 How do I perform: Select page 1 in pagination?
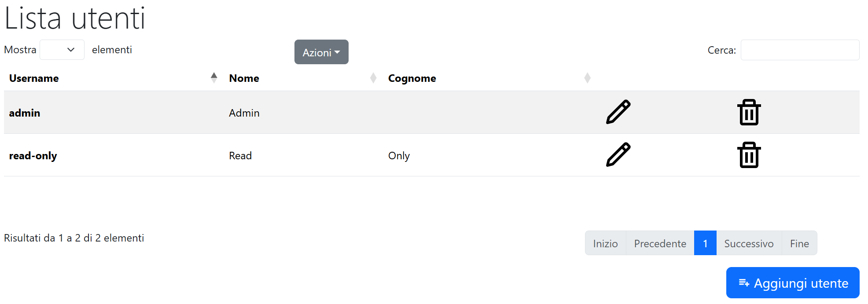705,243
